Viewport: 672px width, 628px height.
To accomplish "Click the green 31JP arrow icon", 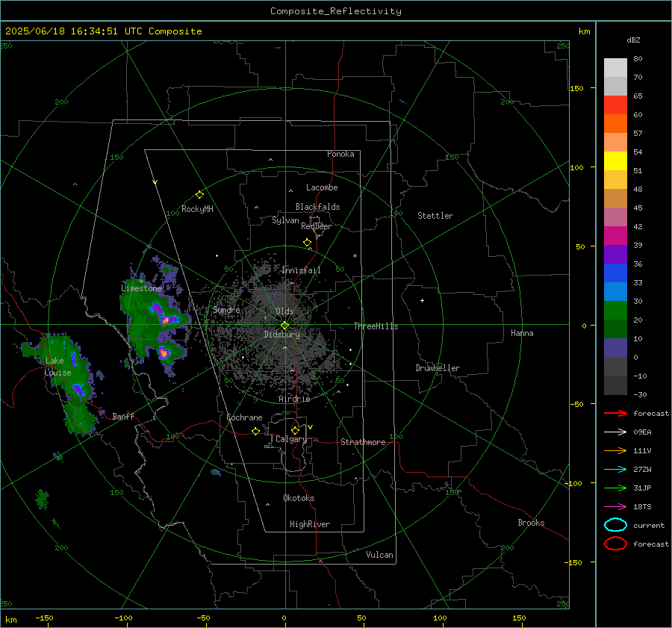I will 615,488.
